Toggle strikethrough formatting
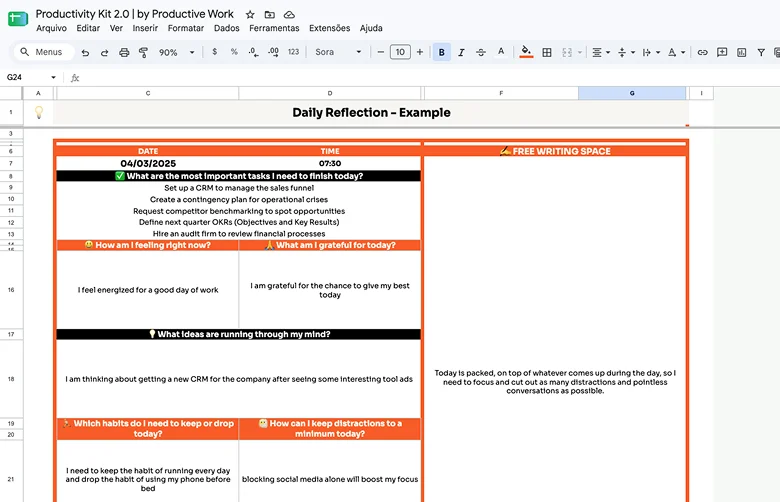The width and height of the screenshot is (780, 502). point(481,52)
